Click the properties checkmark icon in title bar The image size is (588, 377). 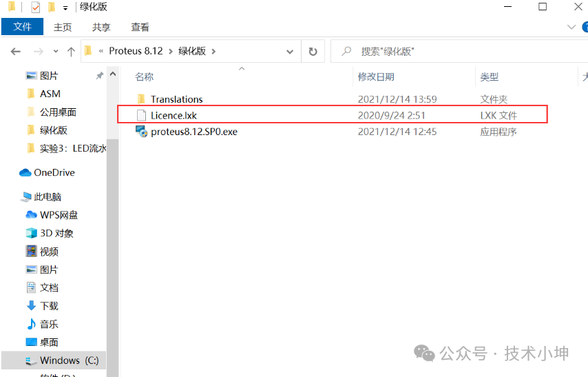(36, 7)
